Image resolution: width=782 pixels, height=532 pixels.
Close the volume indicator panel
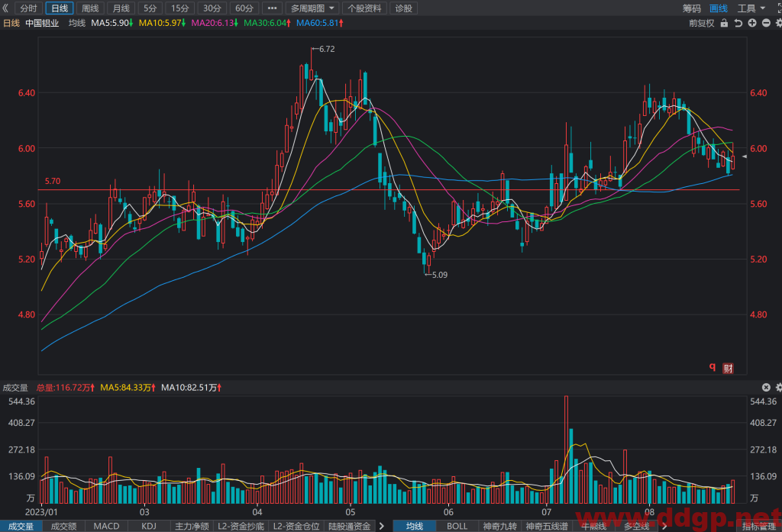(x=766, y=388)
